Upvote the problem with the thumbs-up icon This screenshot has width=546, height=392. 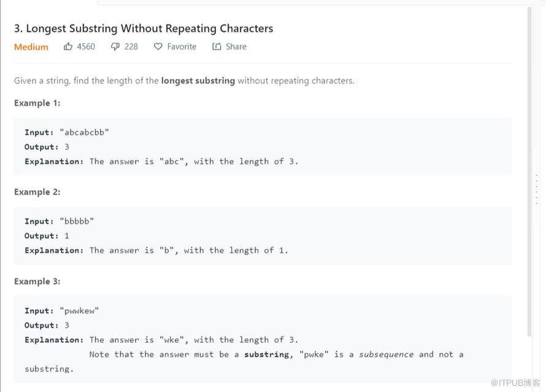(68, 46)
